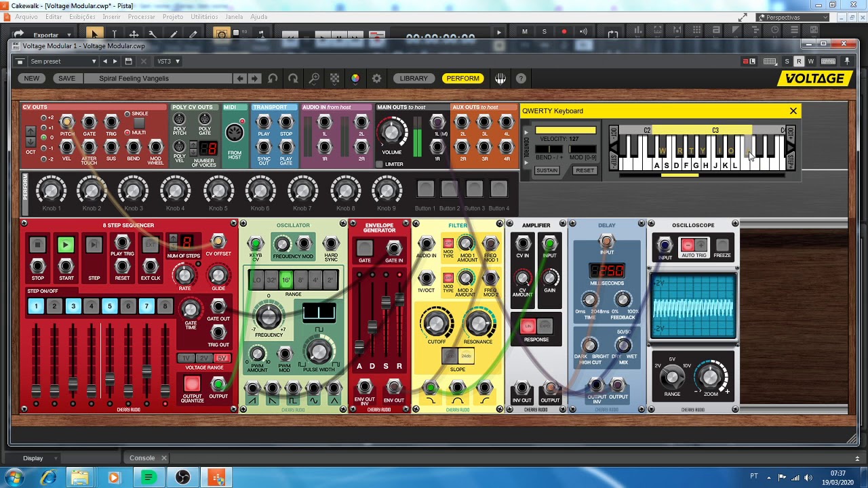Toggle the QWERTY keyboard piano icon
The image size is (868, 488).
tap(500, 79)
